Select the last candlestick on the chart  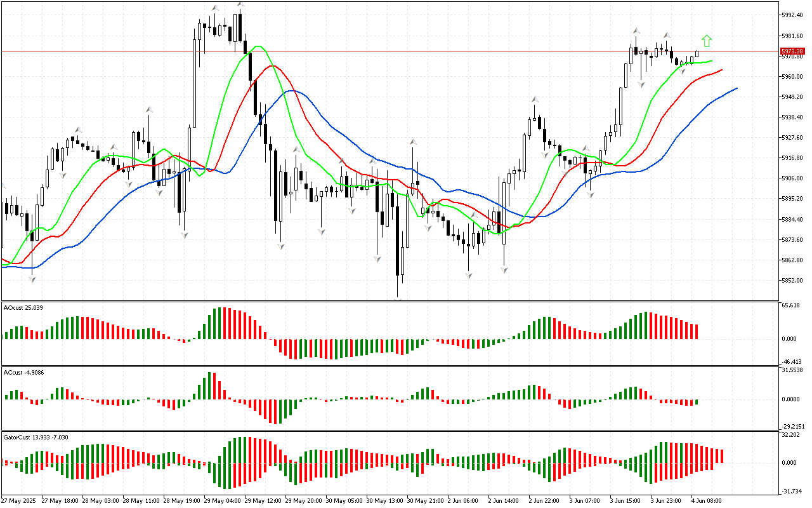[x=697, y=54]
